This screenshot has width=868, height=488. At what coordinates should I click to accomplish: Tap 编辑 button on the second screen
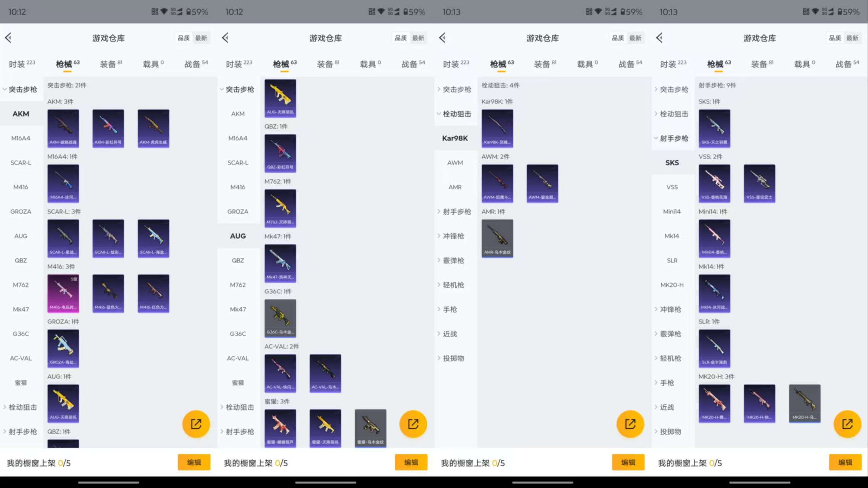point(411,462)
